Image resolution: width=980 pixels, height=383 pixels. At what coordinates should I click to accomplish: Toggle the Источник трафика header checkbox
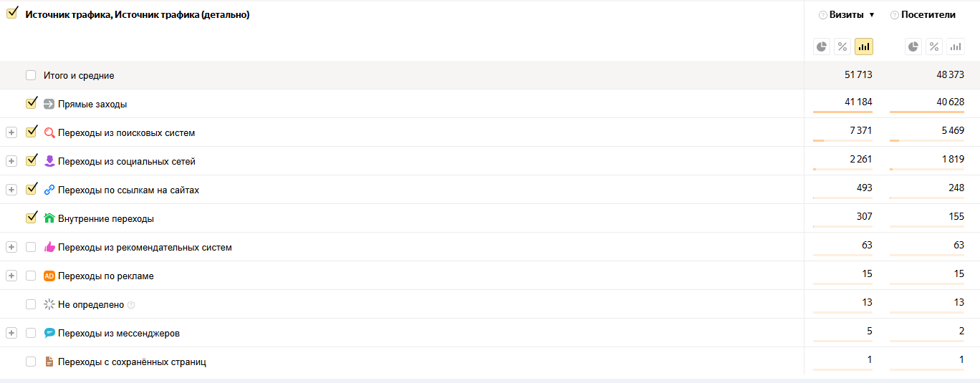pos(11,13)
